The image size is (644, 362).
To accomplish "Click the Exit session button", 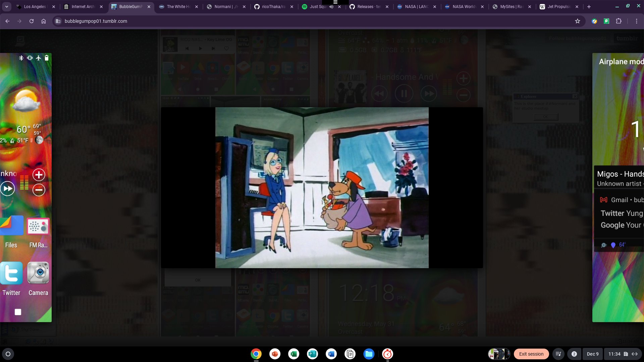I will (531, 354).
